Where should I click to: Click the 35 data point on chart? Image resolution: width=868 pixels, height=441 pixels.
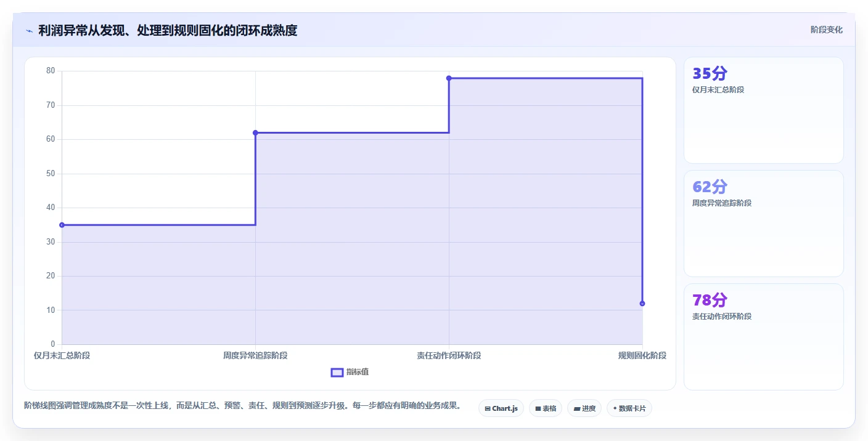[x=62, y=225]
